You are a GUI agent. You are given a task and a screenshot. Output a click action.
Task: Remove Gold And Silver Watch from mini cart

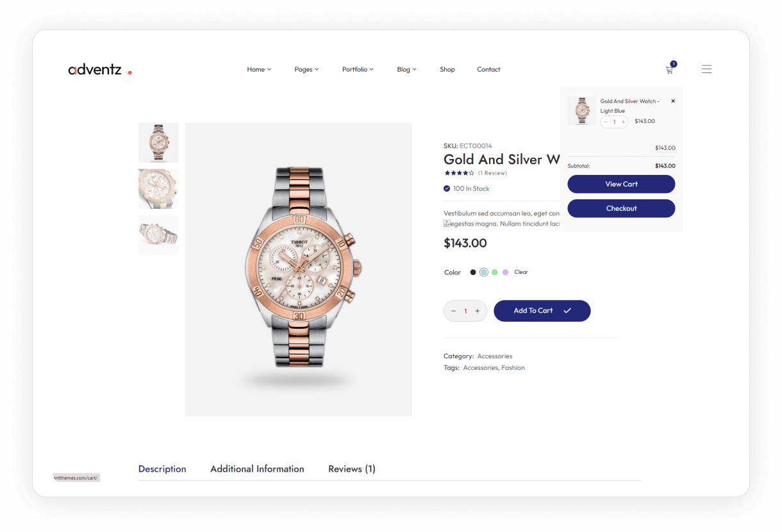(x=672, y=101)
